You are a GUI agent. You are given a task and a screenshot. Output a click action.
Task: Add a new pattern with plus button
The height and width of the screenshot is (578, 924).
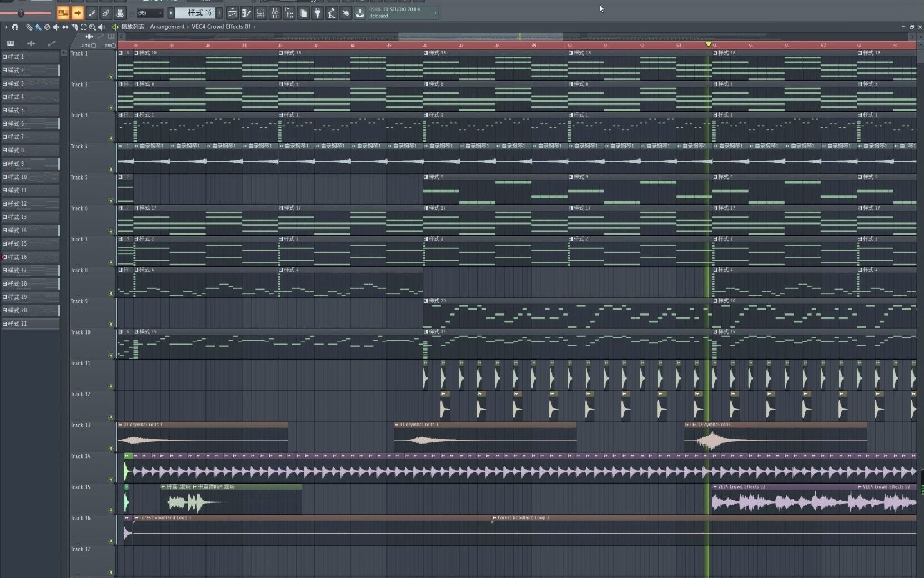coord(219,13)
